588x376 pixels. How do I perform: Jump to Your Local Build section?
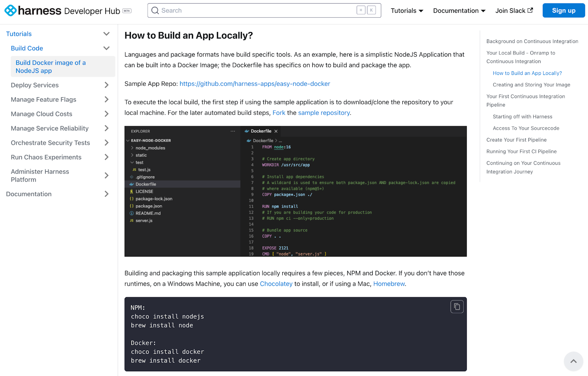[521, 57]
